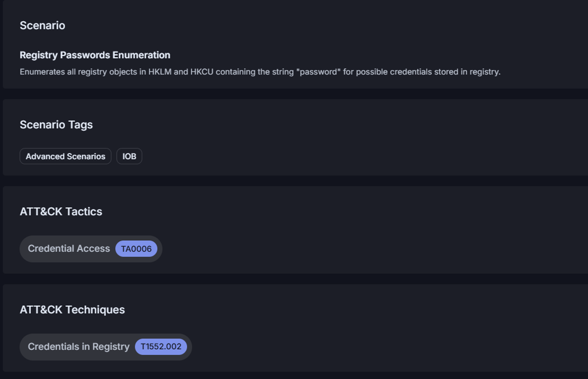Click the ATT&CK Tactics heading
The image size is (588, 379).
(61, 212)
